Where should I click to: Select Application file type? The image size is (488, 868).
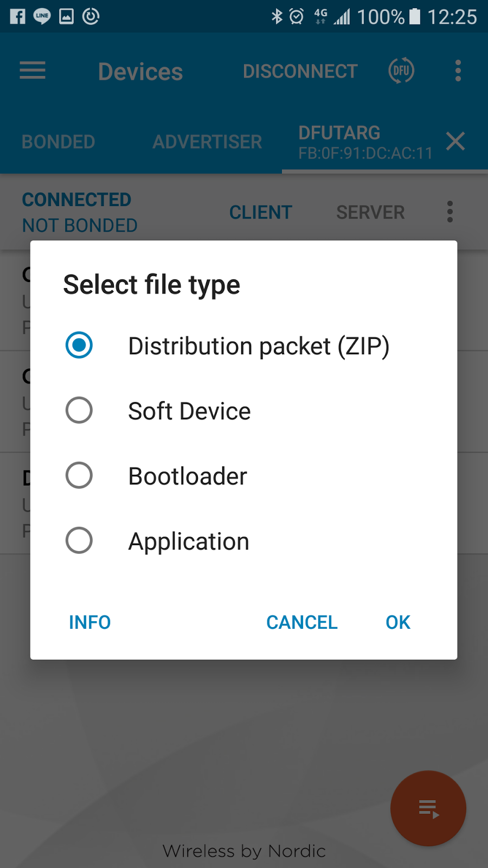click(x=79, y=540)
